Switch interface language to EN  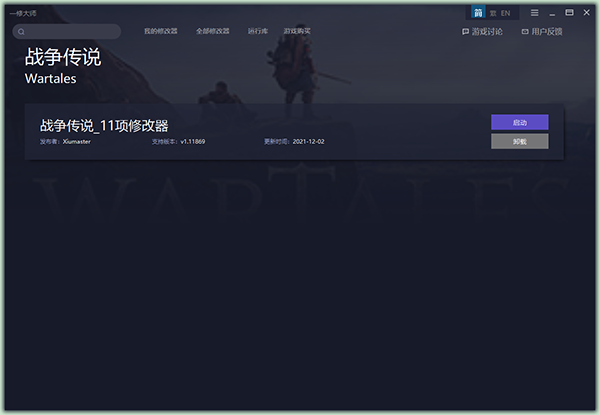coord(505,13)
